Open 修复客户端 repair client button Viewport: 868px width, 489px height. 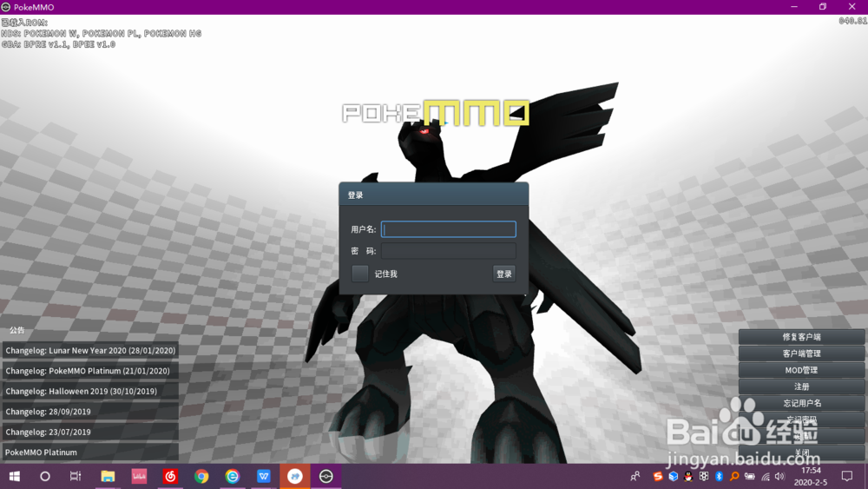coord(801,337)
